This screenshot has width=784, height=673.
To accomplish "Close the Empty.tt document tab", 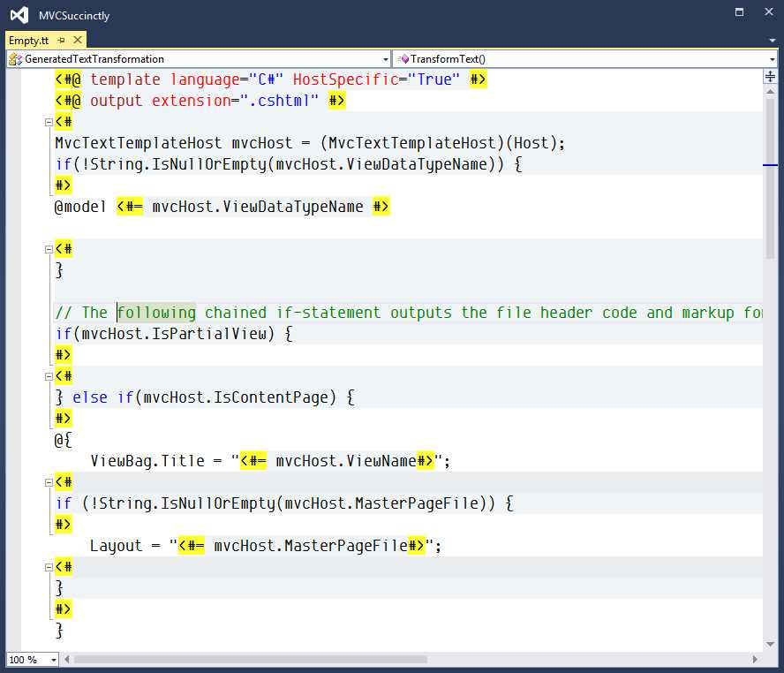I will (x=77, y=40).
